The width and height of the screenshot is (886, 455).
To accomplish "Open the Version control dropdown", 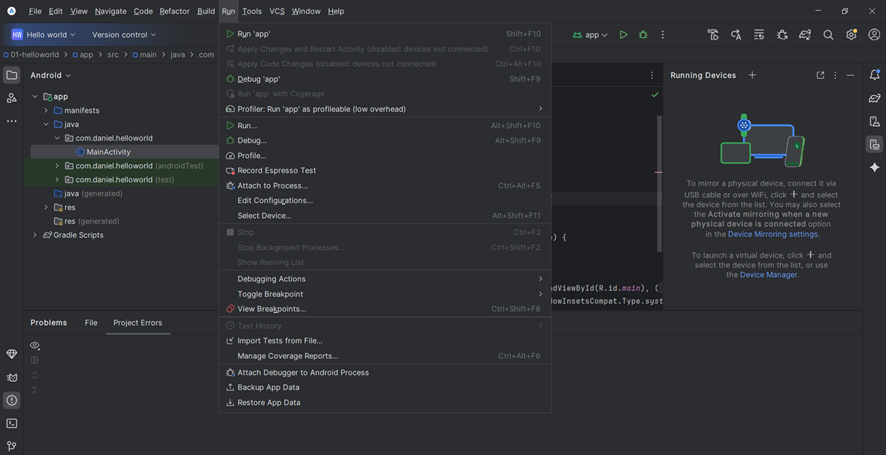I will pyautogui.click(x=124, y=35).
